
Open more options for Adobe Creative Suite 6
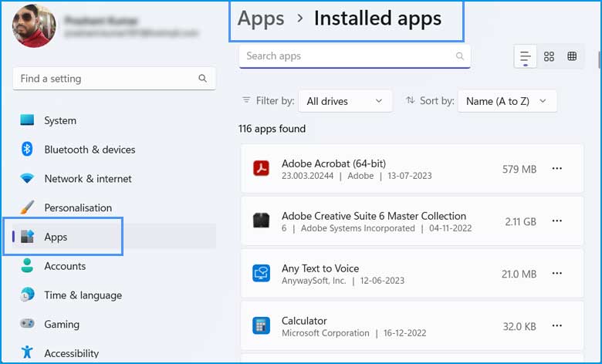tap(557, 221)
